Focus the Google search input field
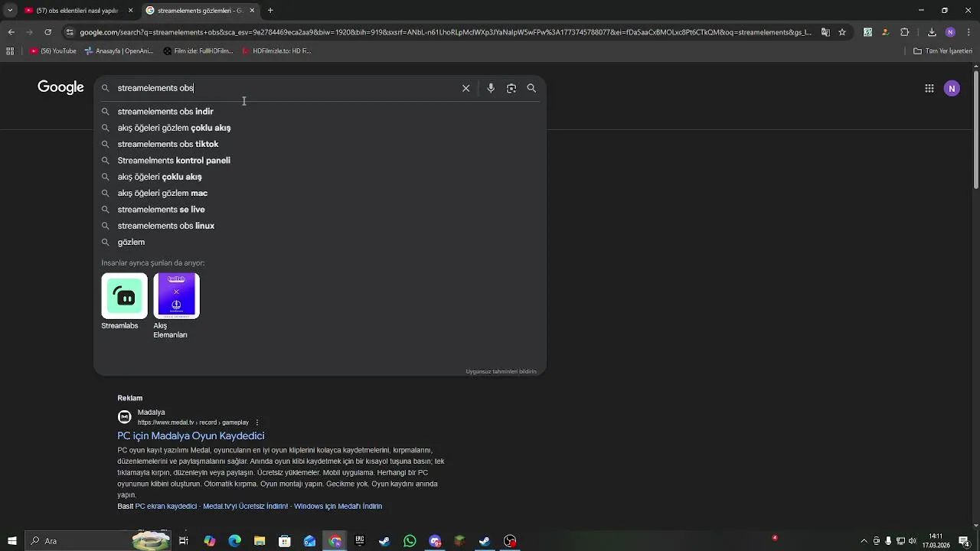This screenshot has height=551, width=980. coord(287,88)
